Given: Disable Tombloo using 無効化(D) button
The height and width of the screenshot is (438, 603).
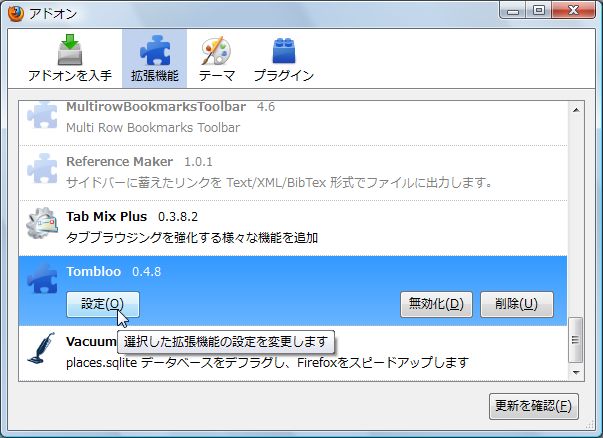Looking at the screenshot, I should [436, 304].
